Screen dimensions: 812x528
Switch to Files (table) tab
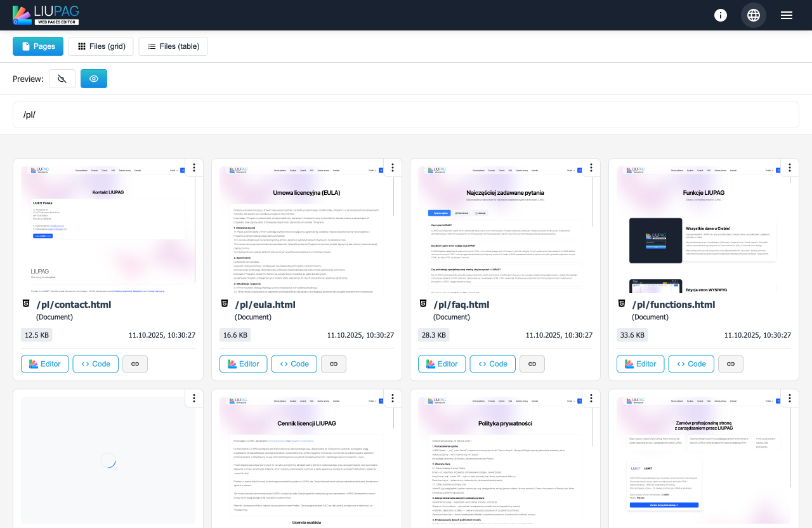[x=173, y=46]
